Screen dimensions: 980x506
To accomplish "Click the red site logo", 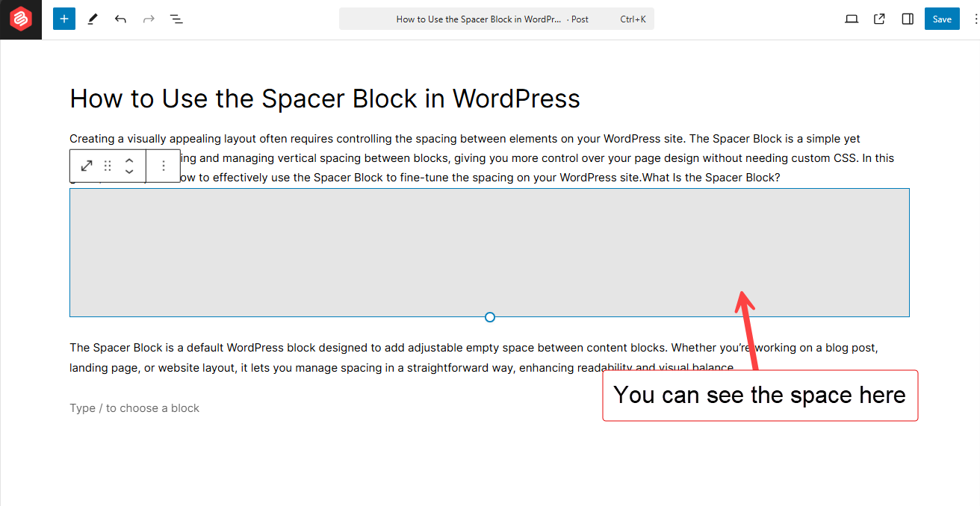I will click(x=20, y=19).
